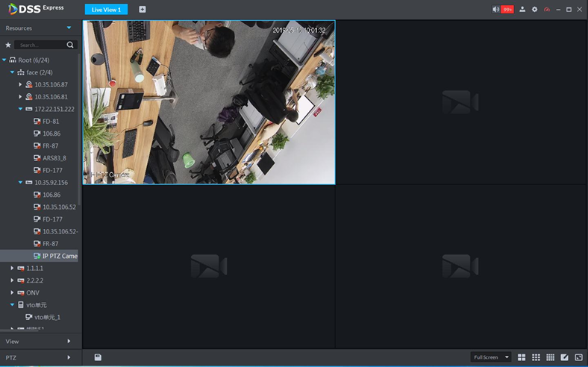This screenshot has width=588, height=367.
Task: Open the alarm notifications 99+ badge
Action: point(507,10)
